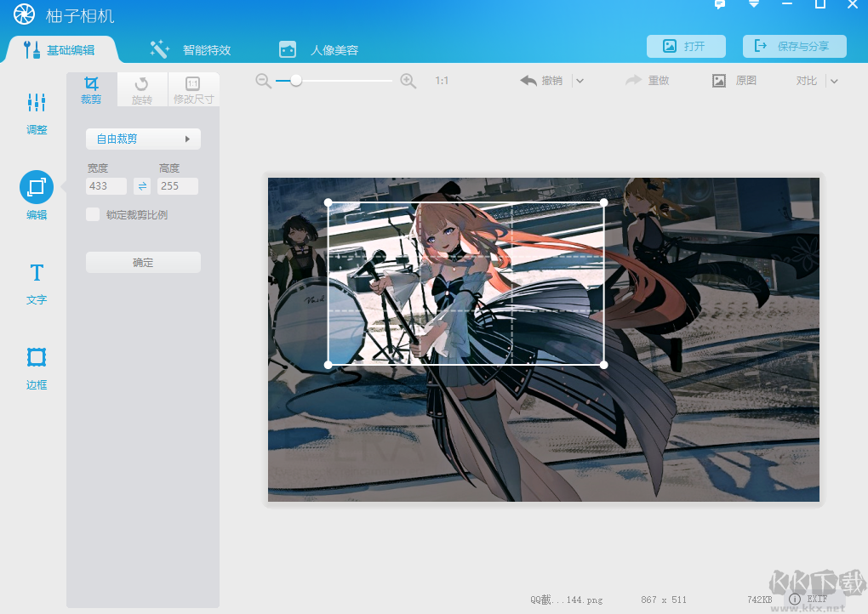
Task: Click the EXIF info icon
Action: (x=795, y=600)
